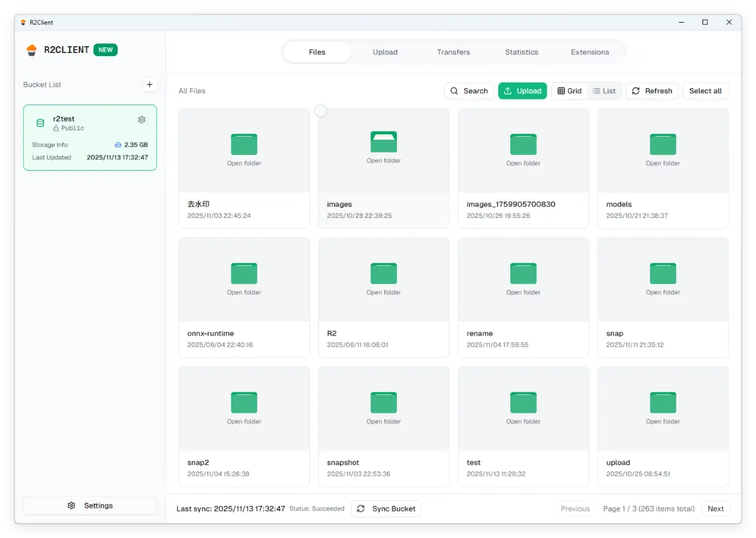Add a new bucket with the plus icon
This screenshot has height=538, width=756.
pyautogui.click(x=149, y=84)
